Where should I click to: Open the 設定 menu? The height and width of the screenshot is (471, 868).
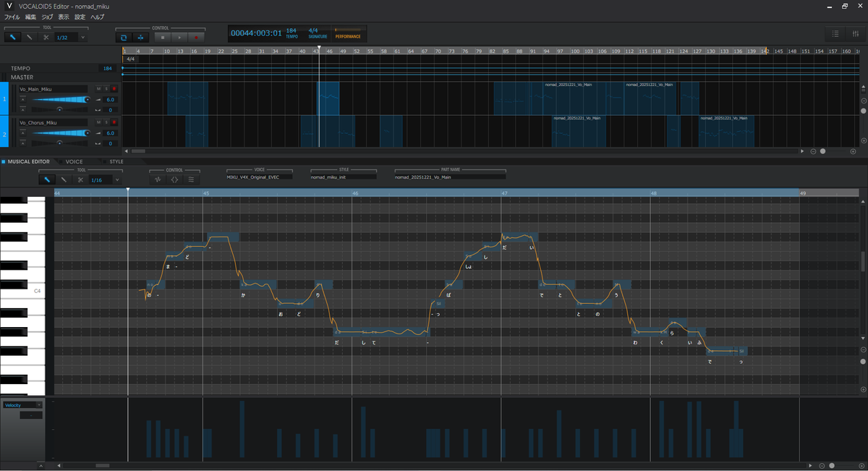(x=80, y=17)
